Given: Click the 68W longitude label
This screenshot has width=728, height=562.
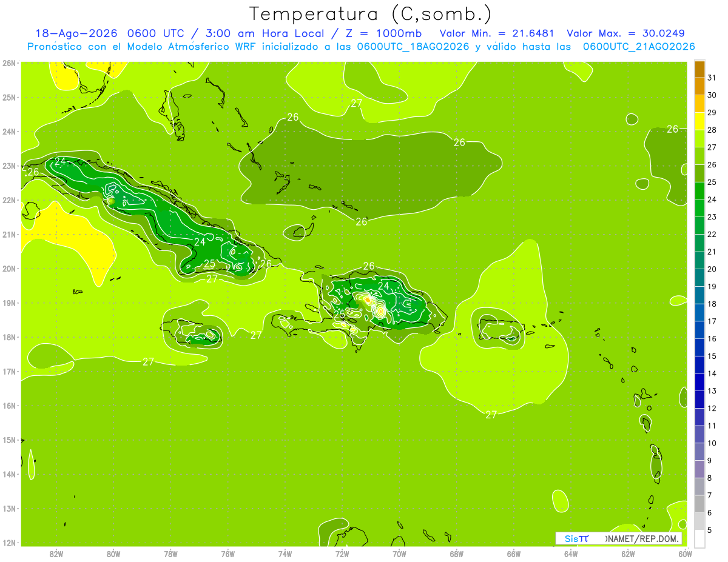Looking at the screenshot, I should pyautogui.click(x=457, y=554).
